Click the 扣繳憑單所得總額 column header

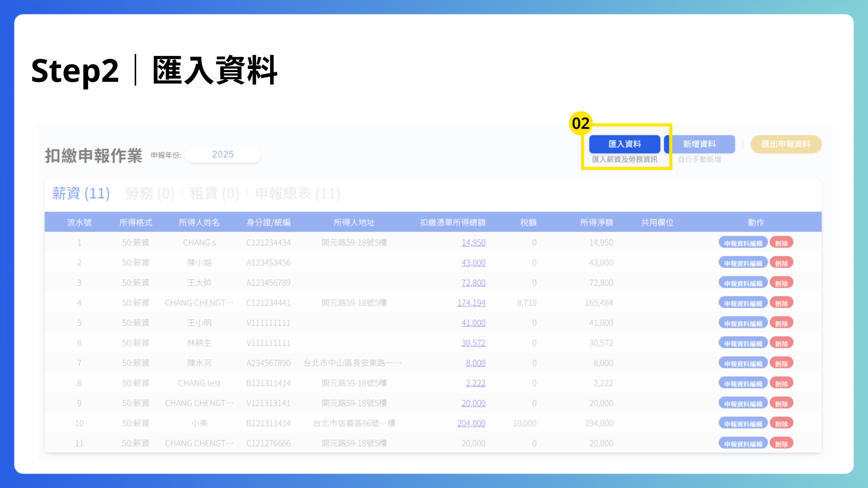(x=452, y=222)
